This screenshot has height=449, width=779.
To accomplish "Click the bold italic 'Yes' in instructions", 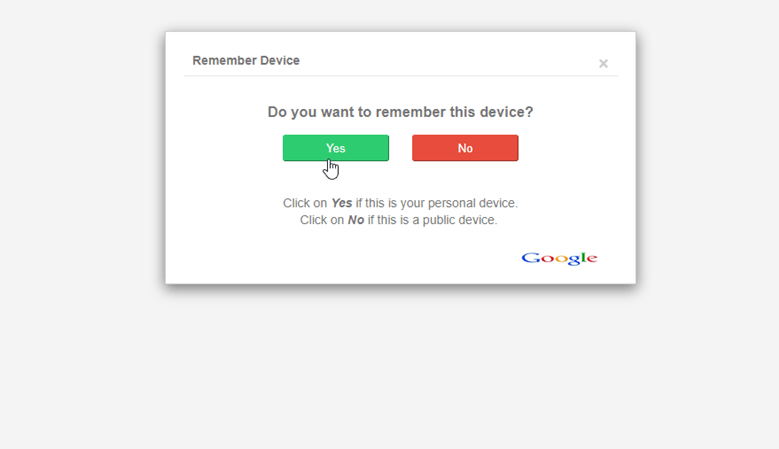I will tap(342, 203).
